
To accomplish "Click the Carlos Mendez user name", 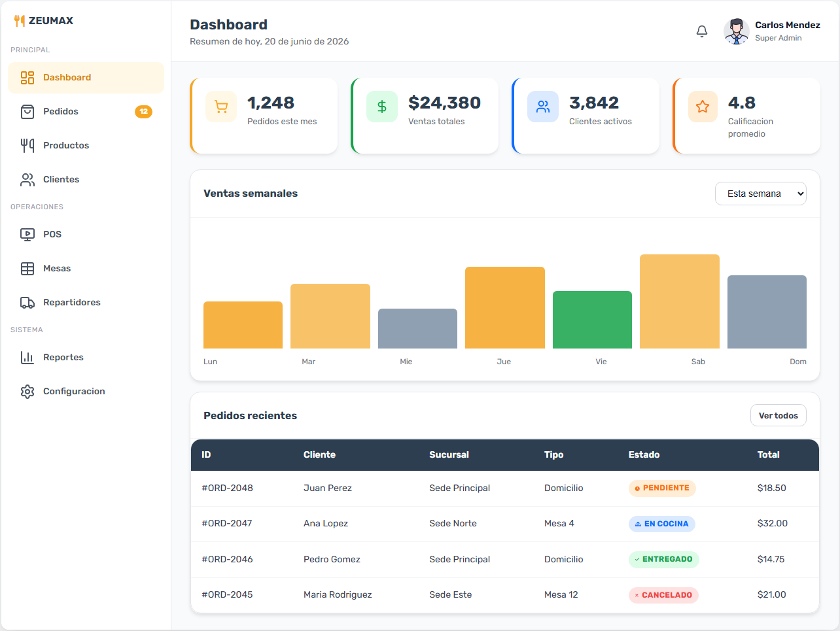I will point(788,25).
